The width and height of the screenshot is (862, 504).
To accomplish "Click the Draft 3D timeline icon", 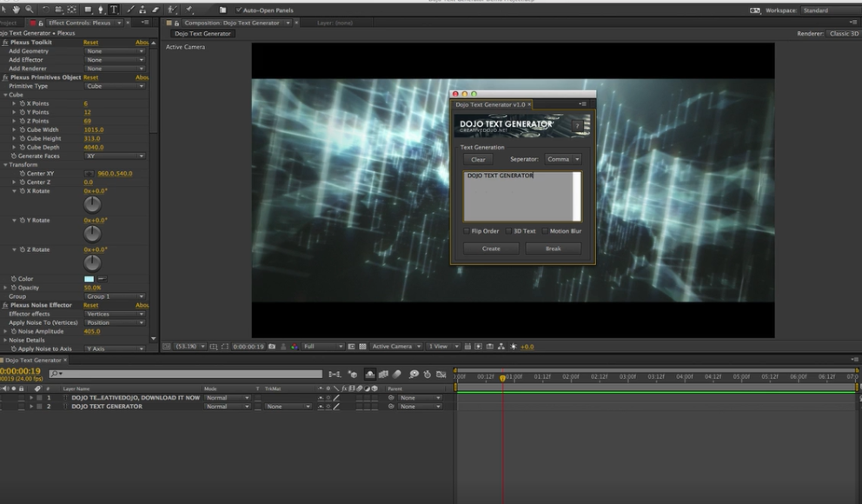I will tap(353, 375).
